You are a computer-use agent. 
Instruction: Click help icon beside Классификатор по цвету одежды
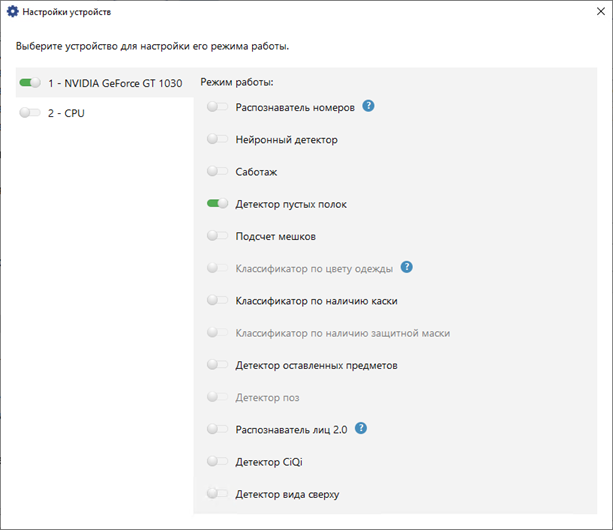tap(407, 267)
